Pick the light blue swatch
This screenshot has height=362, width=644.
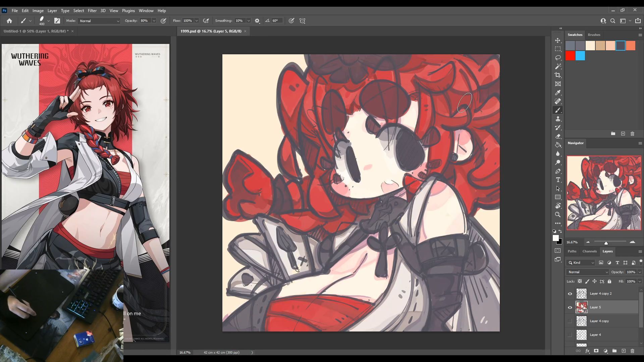[x=580, y=56]
